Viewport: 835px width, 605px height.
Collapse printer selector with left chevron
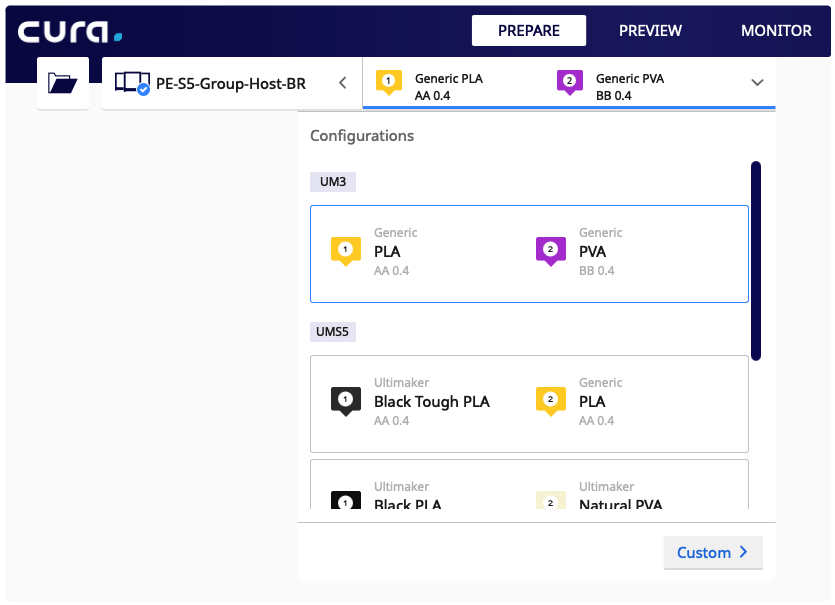343,83
